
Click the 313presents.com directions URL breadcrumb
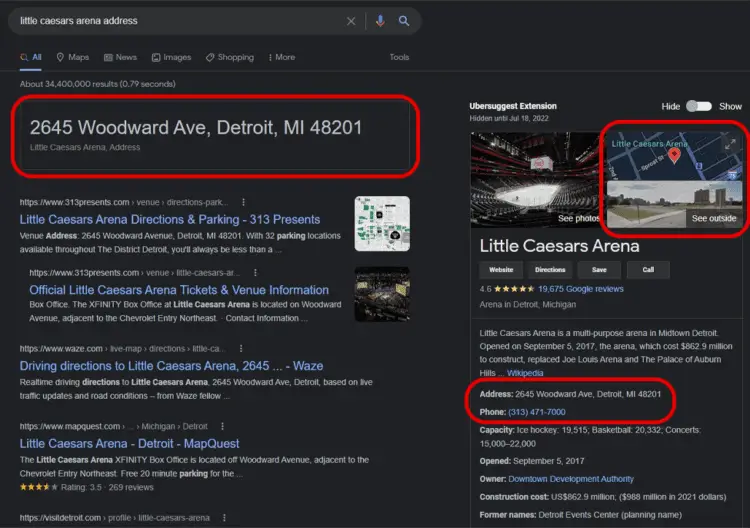tap(124, 202)
